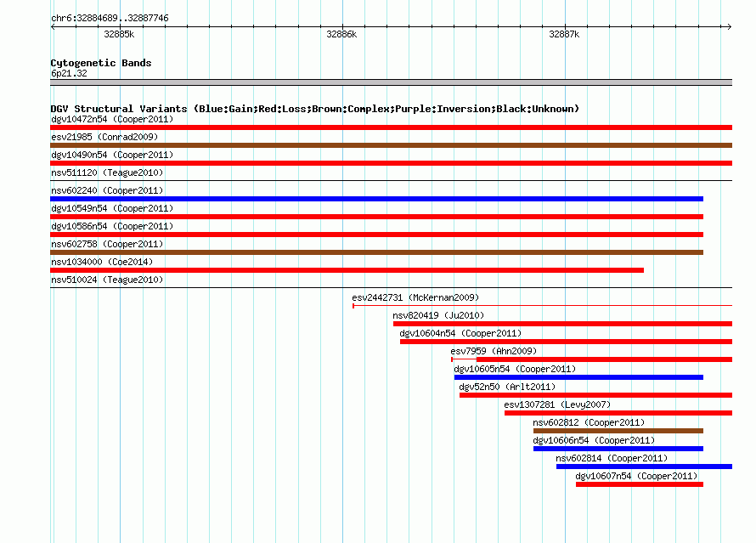Select the red bar under dgv10490n54

[x=391, y=163]
